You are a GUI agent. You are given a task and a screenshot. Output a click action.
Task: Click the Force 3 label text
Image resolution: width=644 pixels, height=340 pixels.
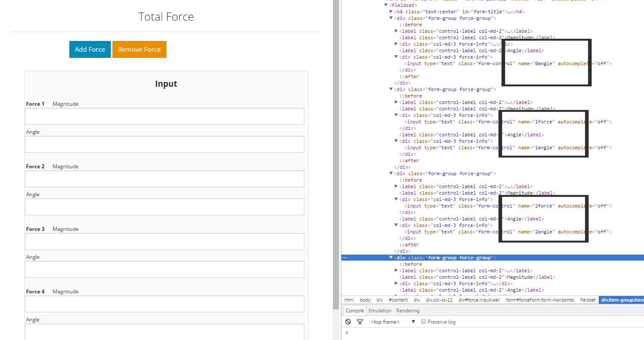[35, 229]
